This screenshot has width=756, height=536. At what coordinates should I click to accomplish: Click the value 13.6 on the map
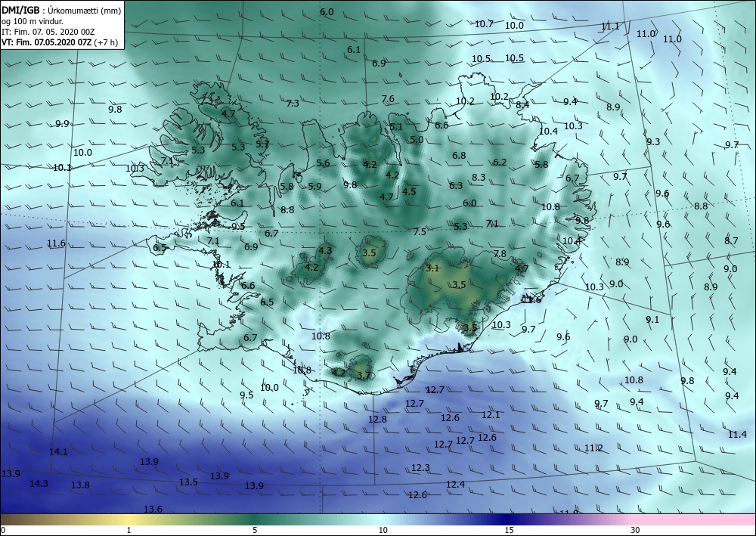(153, 509)
